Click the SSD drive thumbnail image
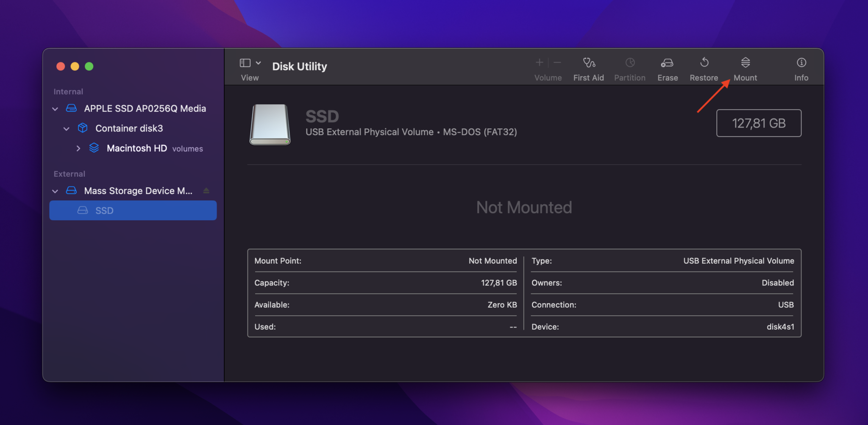The width and height of the screenshot is (868, 425). [x=270, y=124]
